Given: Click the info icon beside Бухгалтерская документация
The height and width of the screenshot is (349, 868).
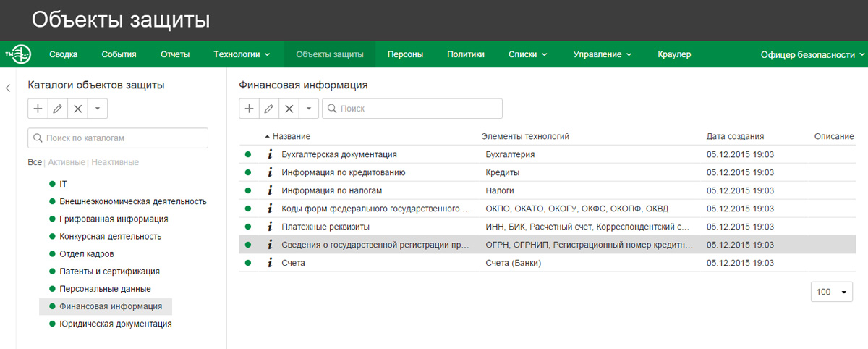Looking at the screenshot, I should 270,154.
